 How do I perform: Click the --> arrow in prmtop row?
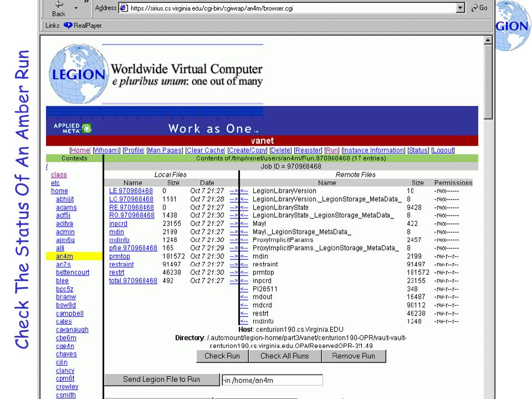pyautogui.click(x=234, y=257)
